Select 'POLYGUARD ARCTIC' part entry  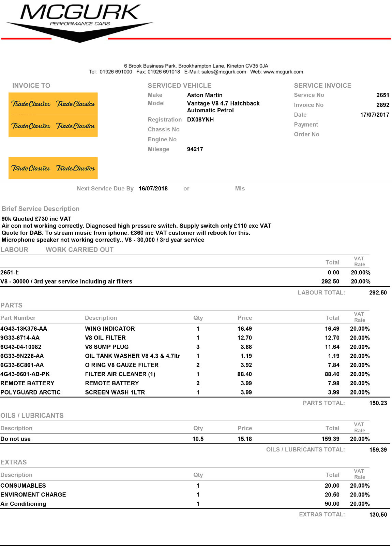30,392
